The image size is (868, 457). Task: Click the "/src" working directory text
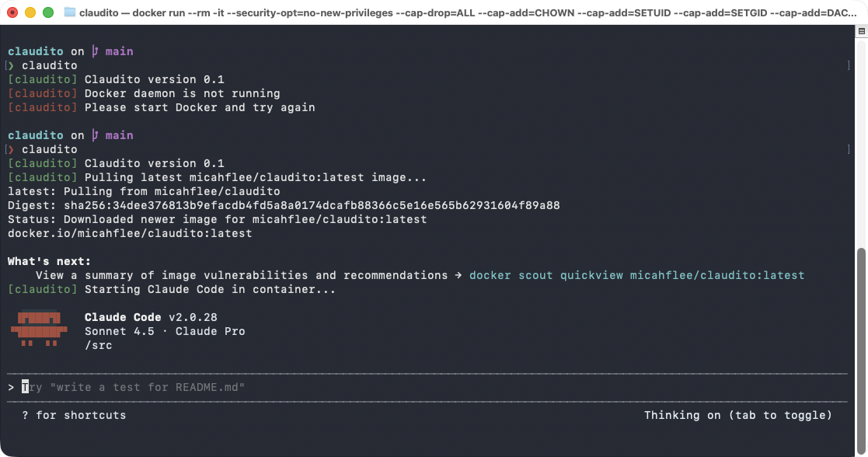98,345
